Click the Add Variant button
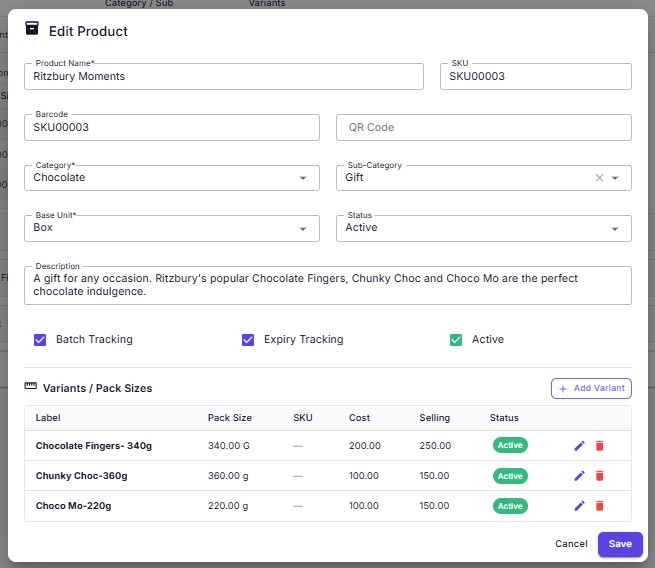The width and height of the screenshot is (655, 568). pyautogui.click(x=591, y=388)
